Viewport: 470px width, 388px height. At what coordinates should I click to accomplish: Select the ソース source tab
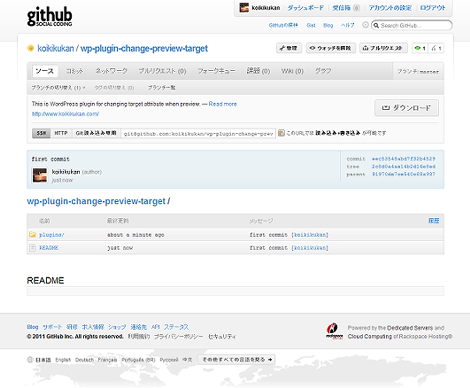point(45,71)
